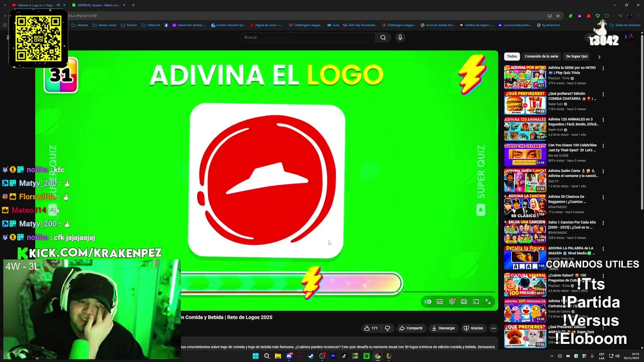Open the Kick Clip Download bookmark
The width and height of the screenshot is (644, 362).
click(359, 25)
